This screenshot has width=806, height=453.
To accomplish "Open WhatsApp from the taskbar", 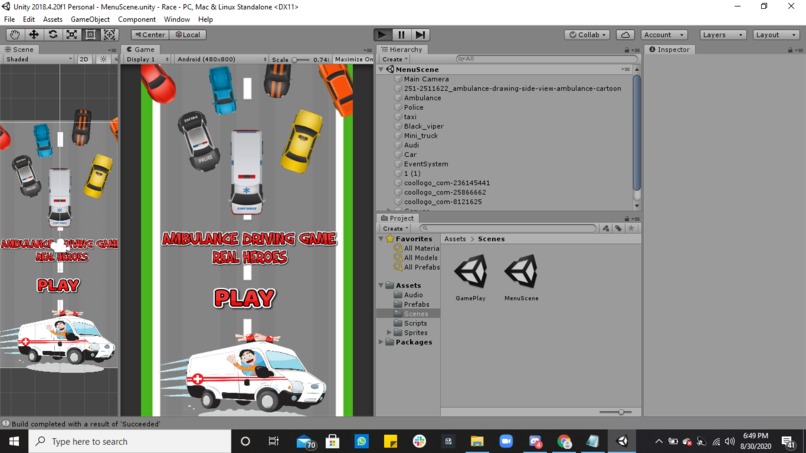I will (x=361, y=441).
